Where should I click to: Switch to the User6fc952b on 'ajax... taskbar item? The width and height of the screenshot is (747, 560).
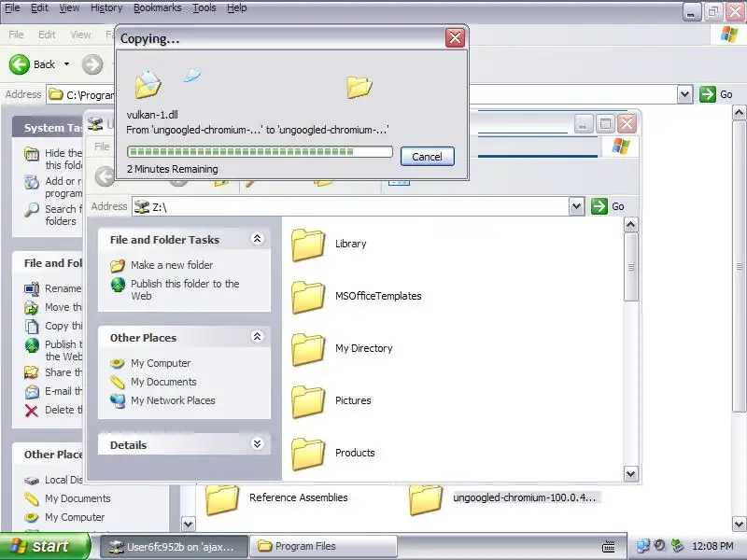click(x=175, y=546)
